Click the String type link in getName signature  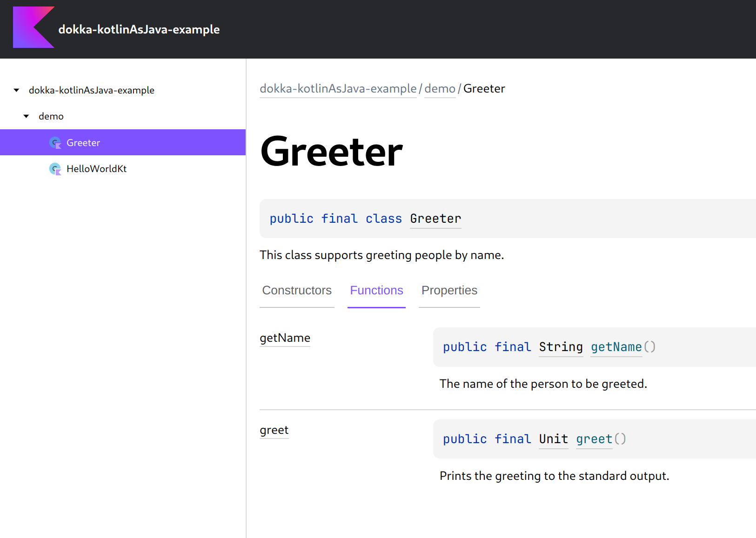point(561,347)
